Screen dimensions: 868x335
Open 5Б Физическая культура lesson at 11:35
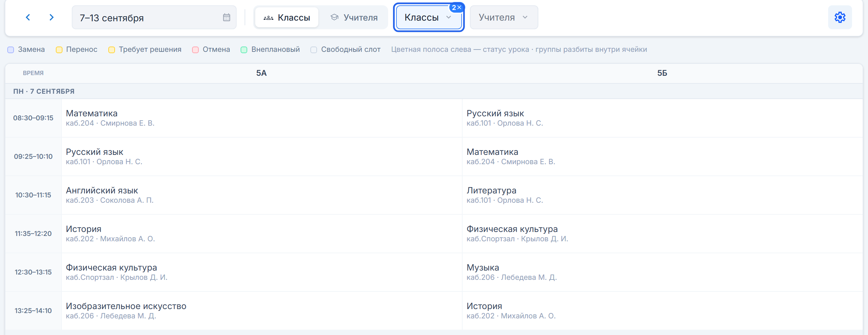point(662,234)
